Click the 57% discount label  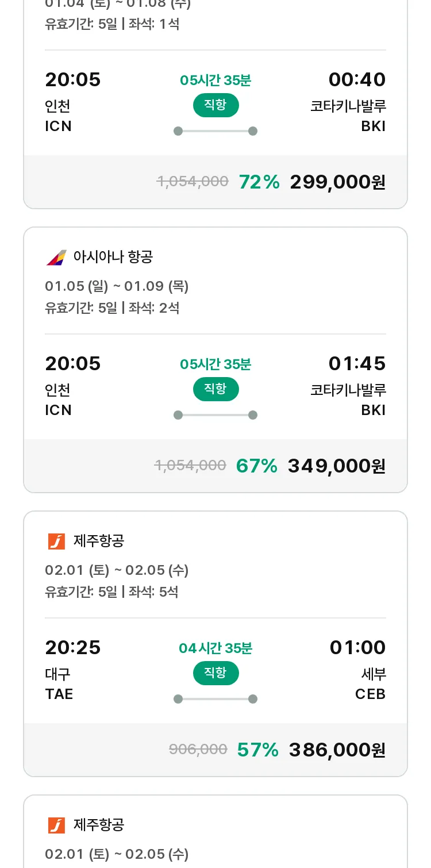tap(258, 750)
